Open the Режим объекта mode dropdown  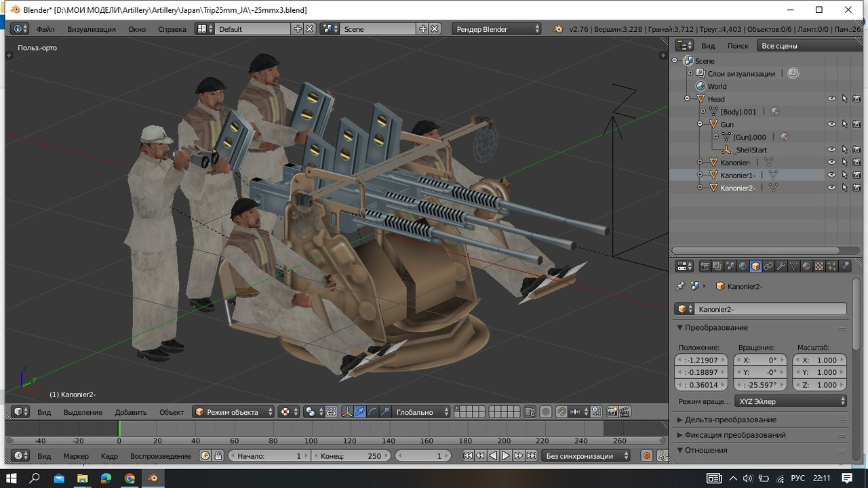click(234, 412)
